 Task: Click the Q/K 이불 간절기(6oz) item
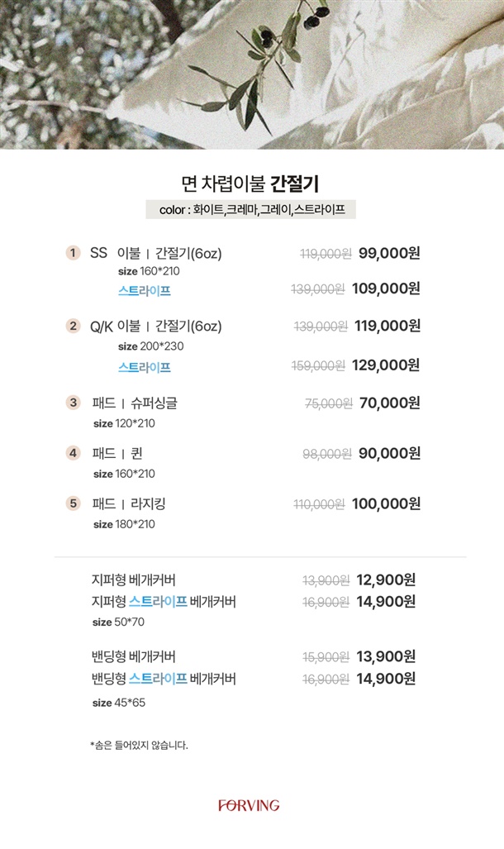point(156,327)
